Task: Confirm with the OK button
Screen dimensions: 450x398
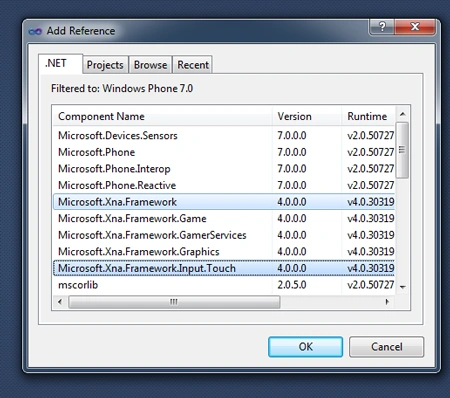Action: pos(305,347)
